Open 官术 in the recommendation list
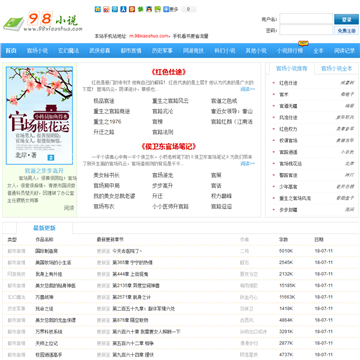The image size is (360, 360). coord(284,95)
